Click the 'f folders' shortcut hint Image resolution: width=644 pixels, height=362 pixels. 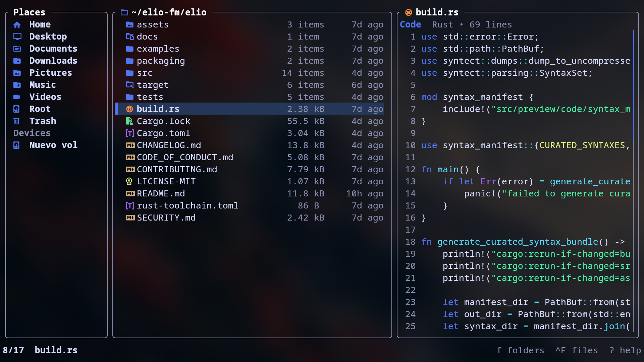520,351
